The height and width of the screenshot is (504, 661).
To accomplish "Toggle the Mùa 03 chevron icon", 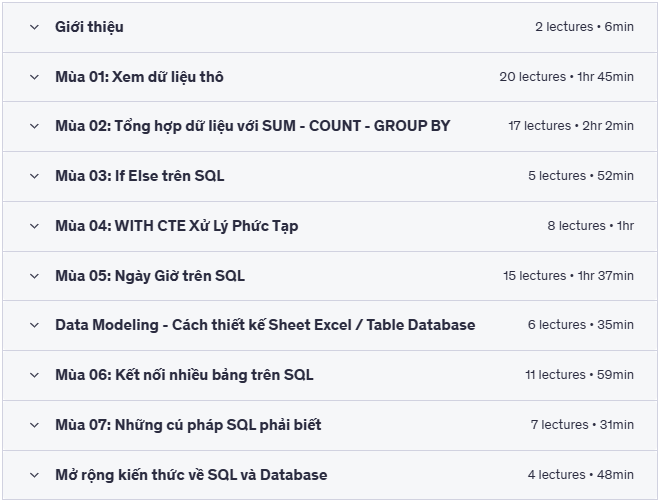I will click(x=35, y=176).
